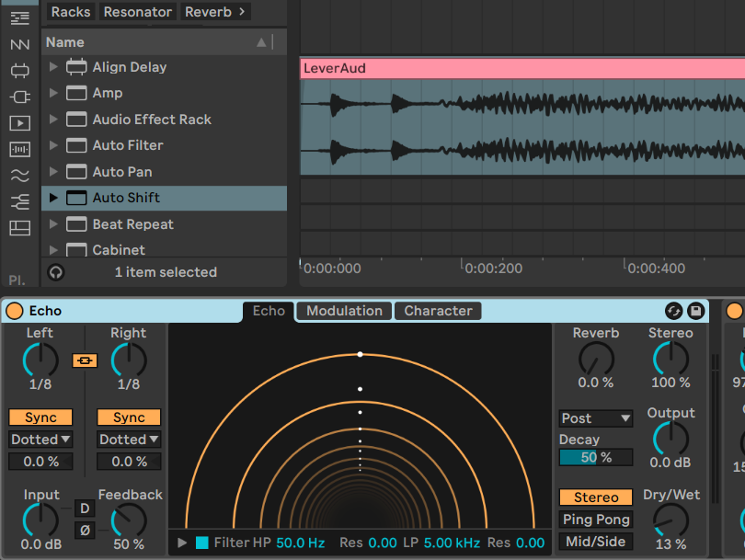Open the reverb Post location dropdown

coord(596,418)
